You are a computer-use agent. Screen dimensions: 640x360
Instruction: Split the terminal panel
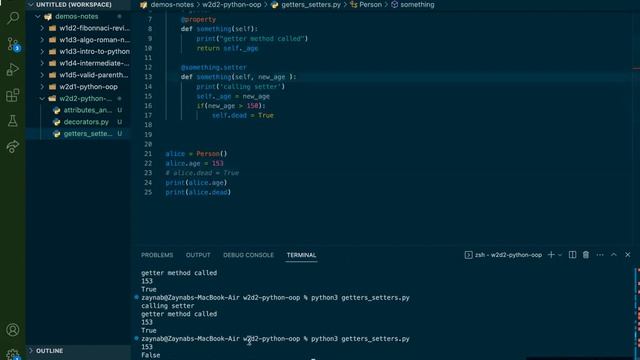click(572, 255)
